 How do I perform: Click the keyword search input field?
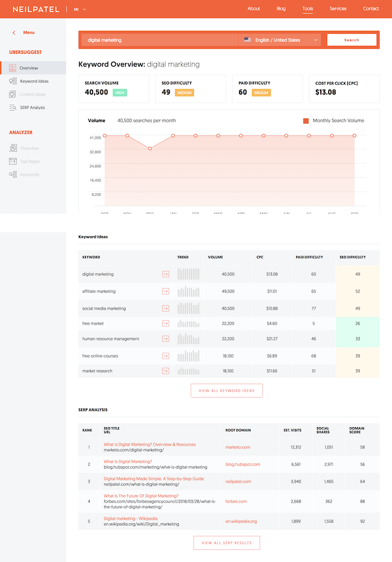pos(159,40)
